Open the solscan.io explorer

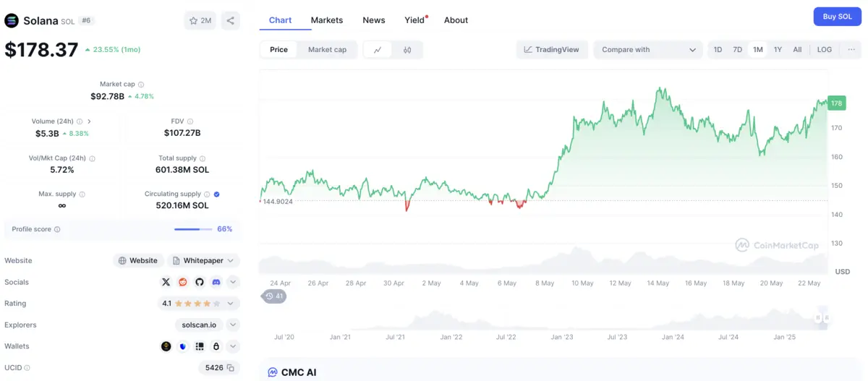tap(199, 325)
